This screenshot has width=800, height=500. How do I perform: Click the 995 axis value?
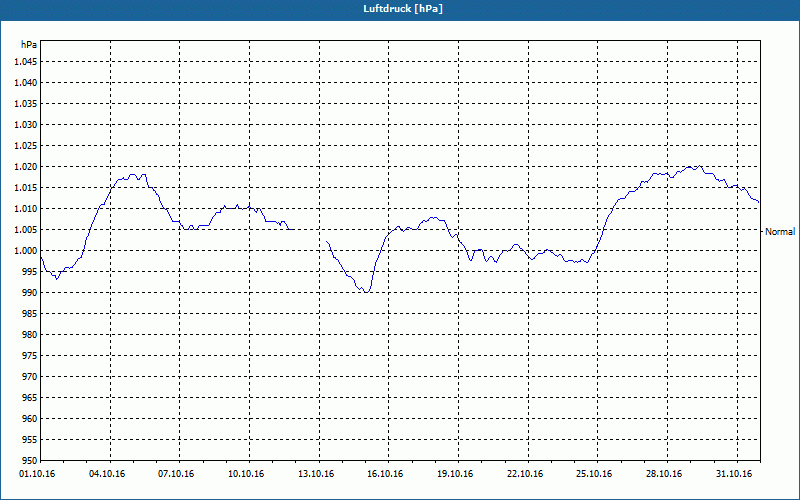(30, 271)
